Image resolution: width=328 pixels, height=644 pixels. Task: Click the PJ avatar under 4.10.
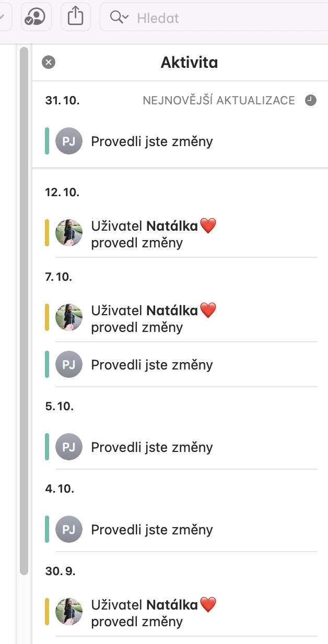pos(69,530)
